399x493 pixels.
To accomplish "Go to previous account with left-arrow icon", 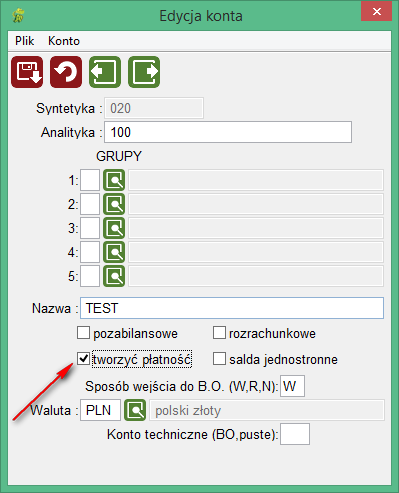I will [105, 72].
